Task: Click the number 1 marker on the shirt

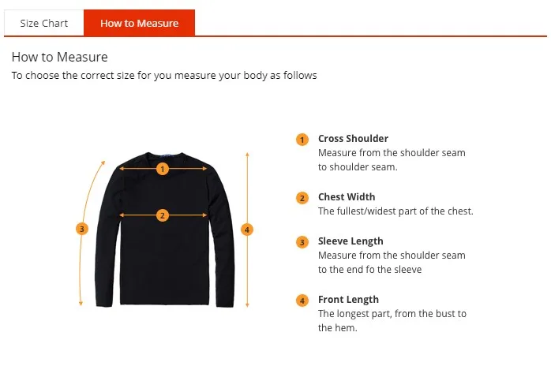Action: point(163,168)
